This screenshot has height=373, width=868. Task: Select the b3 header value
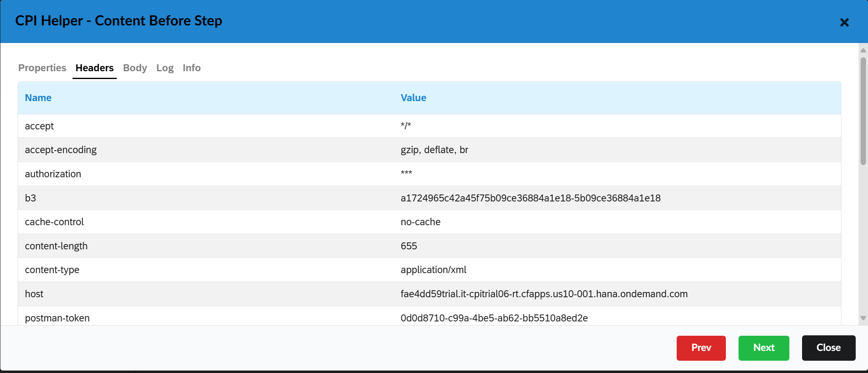530,198
